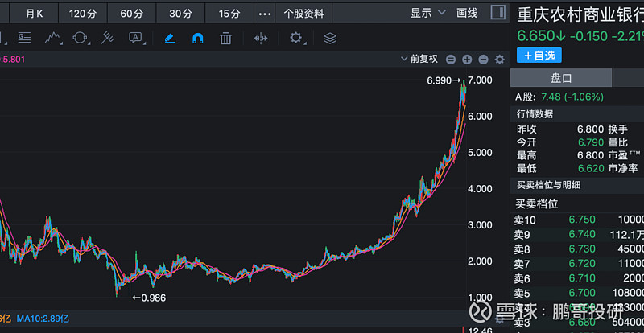Image resolution: width=644 pixels, height=333 pixels.
Task: Click the 买卖档位 sub-header
Action: coord(537,203)
